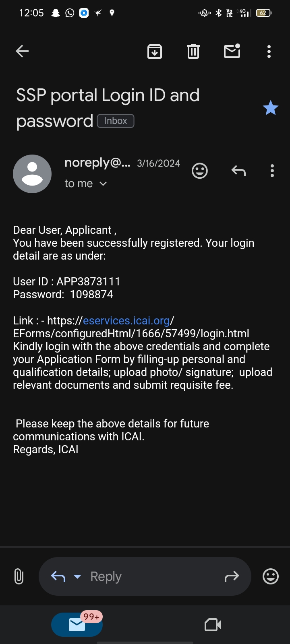Image resolution: width=290 pixels, height=644 pixels.
Task: Open the emoji picker at bottom
Action: 271,576
